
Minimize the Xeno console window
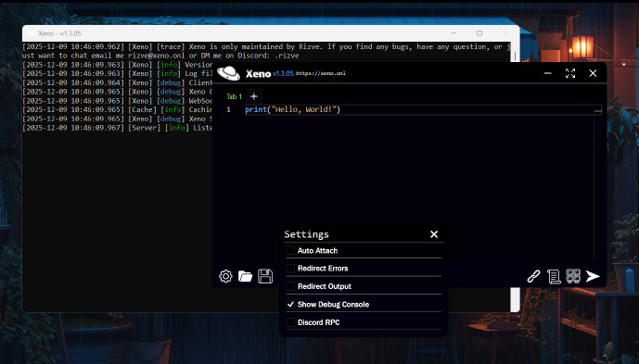[x=454, y=33]
